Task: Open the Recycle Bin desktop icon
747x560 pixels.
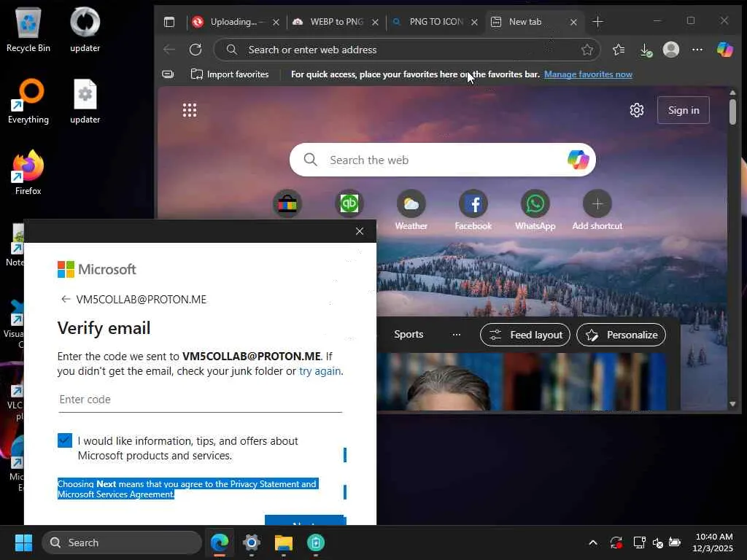Action: coord(28,29)
